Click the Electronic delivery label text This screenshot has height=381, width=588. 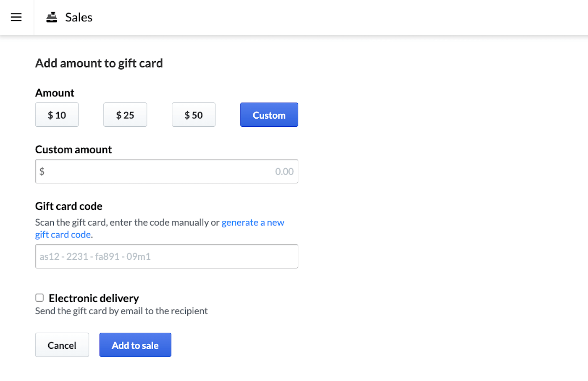[x=94, y=298]
